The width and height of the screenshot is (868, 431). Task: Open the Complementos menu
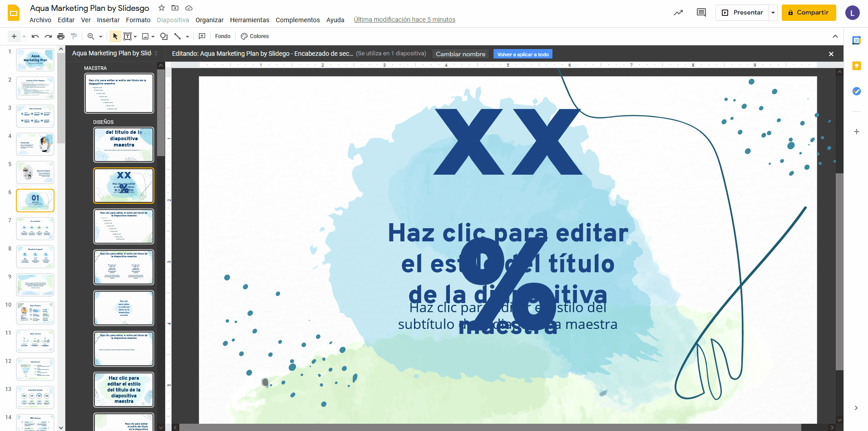298,20
